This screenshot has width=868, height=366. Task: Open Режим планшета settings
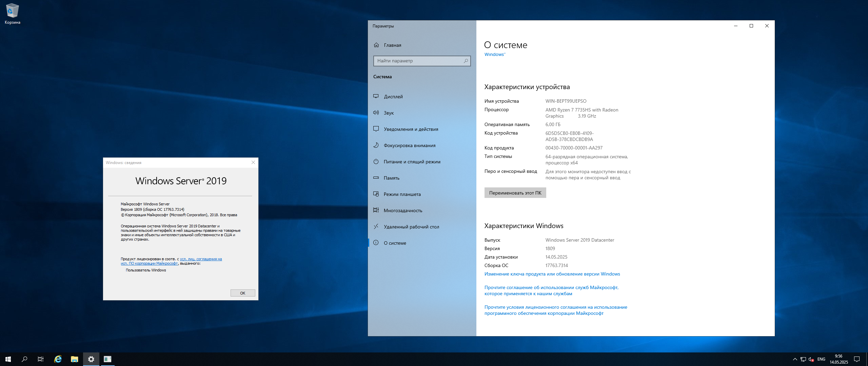coord(422,194)
